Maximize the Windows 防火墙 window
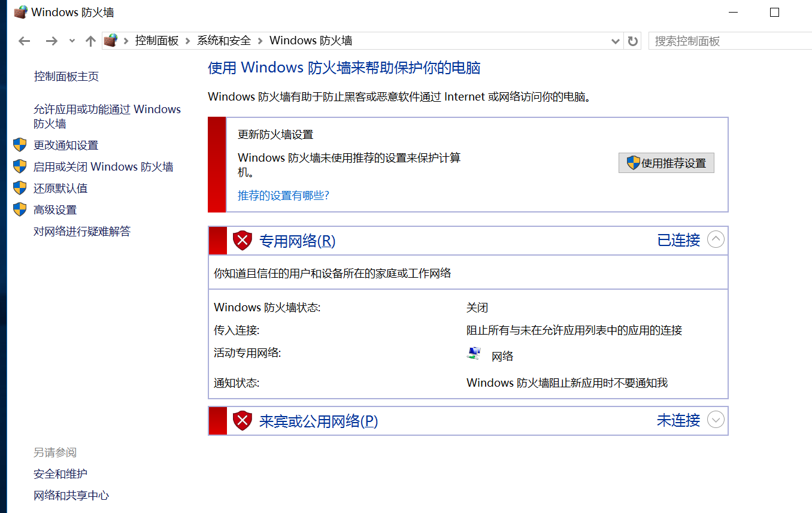This screenshot has width=812, height=513. coord(774,12)
